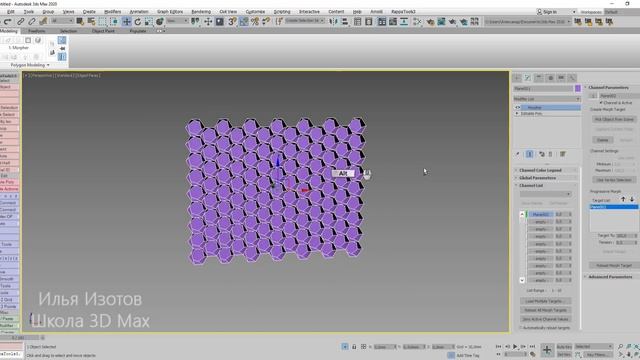The height and width of the screenshot is (360, 640).
Task: Click the Redo arrow icon
Action: pos(8,22)
